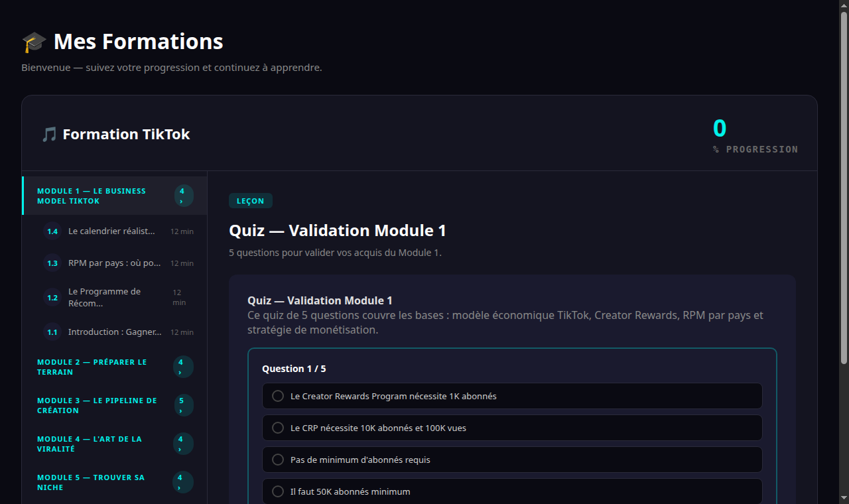
Task: Click the page vertical scrollbar thumb
Action: [844, 188]
